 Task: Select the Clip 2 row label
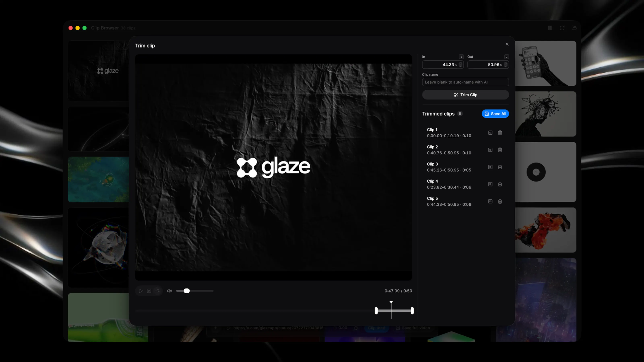click(432, 147)
